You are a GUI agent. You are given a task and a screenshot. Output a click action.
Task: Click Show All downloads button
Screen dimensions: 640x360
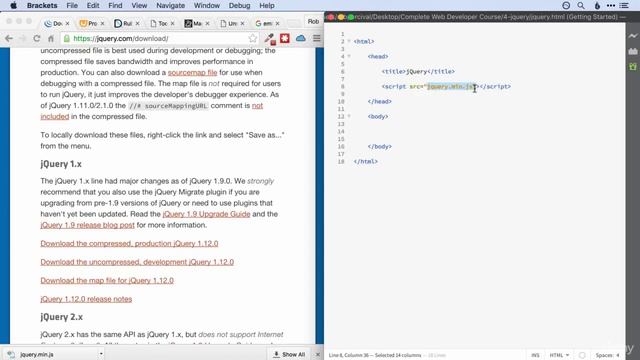tap(289, 354)
